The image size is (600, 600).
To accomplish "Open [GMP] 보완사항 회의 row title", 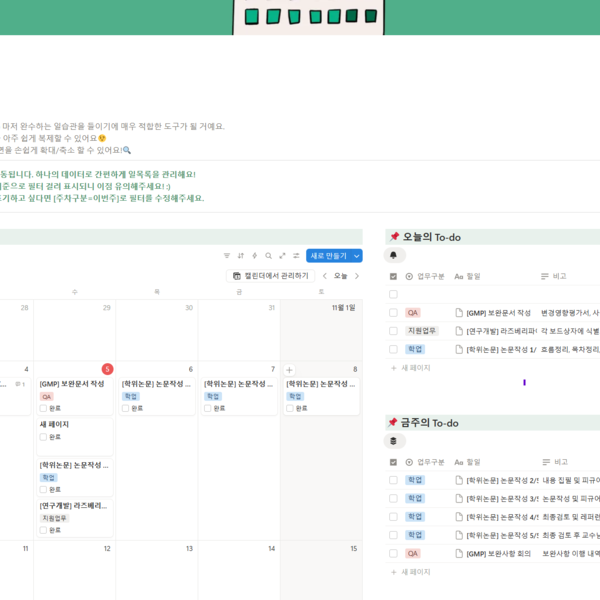I will [498, 554].
